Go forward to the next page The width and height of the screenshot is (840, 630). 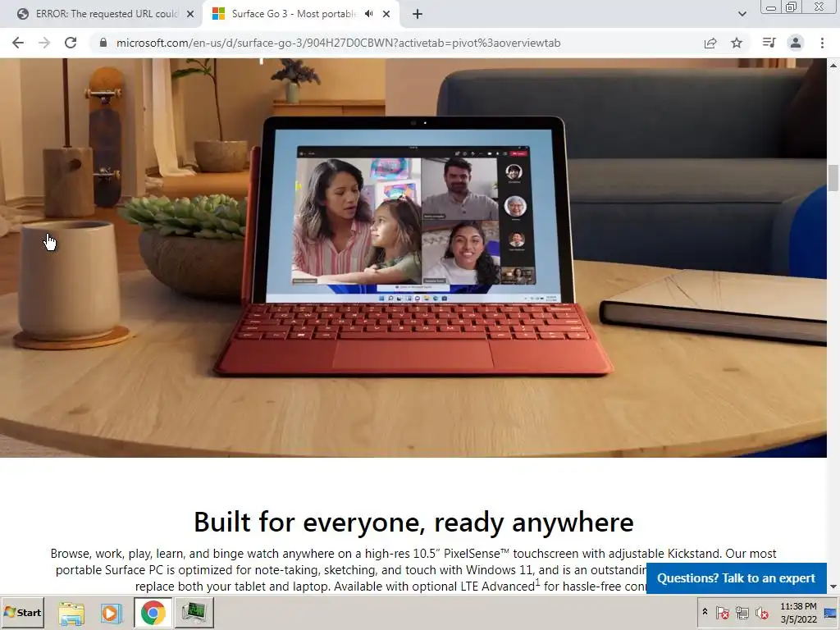point(44,43)
